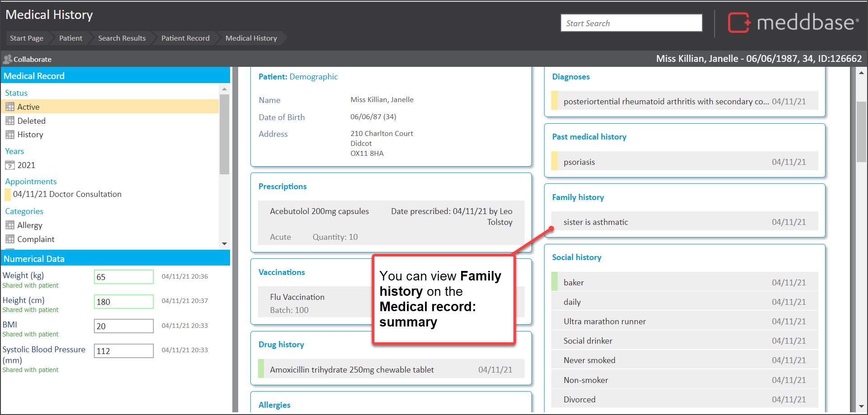
Task: Click the Allergy category grid icon
Action: [x=10, y=225]
